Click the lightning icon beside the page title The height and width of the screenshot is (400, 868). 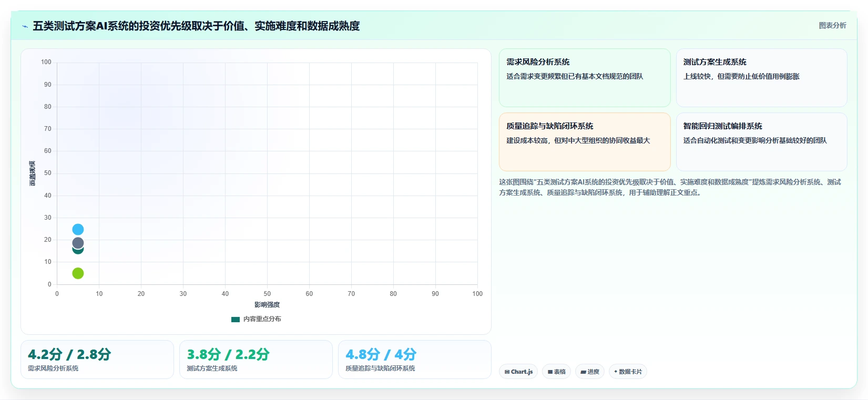[x=25, y=26]
